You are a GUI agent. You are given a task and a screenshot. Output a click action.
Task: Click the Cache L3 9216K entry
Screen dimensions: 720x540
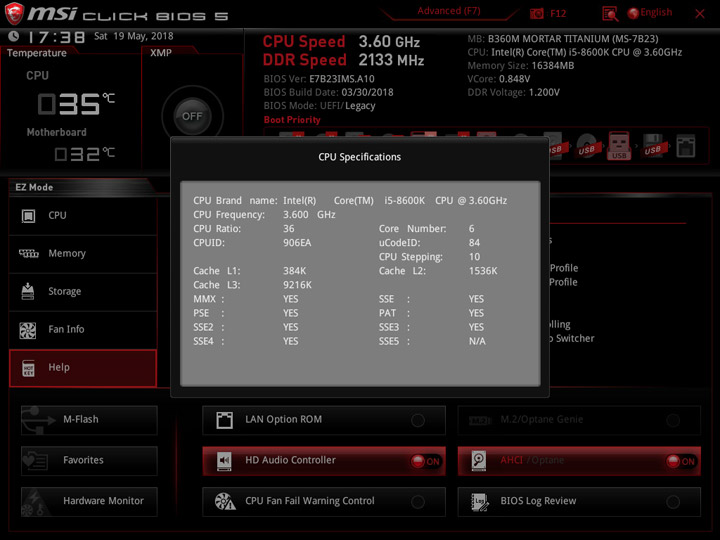pos(253,285)
